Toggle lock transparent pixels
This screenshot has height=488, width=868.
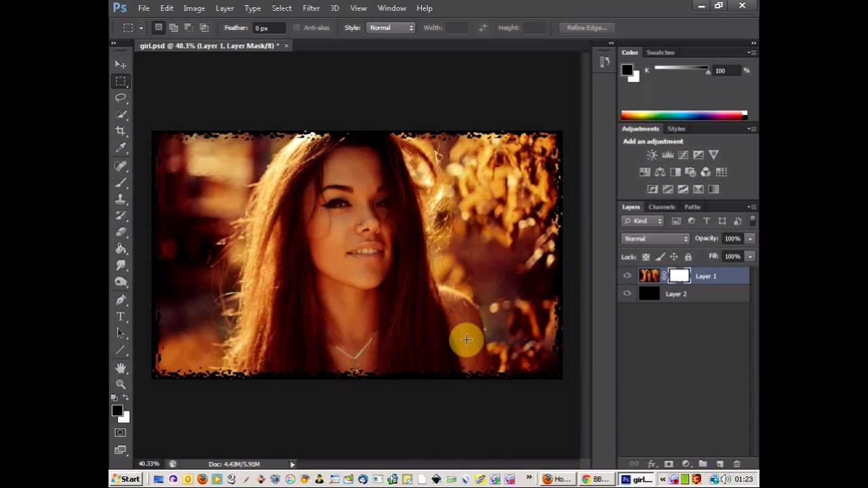pyautogui.click(x=646, y=257)
